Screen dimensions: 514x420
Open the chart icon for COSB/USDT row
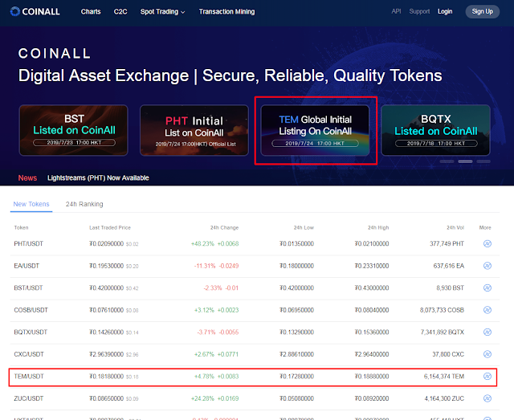[487, 310]
